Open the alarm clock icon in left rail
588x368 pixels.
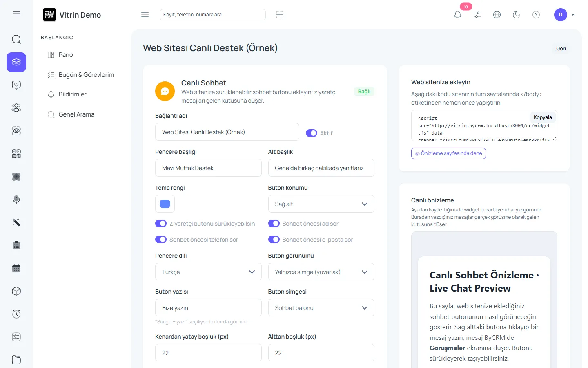[x=16, y=314]
